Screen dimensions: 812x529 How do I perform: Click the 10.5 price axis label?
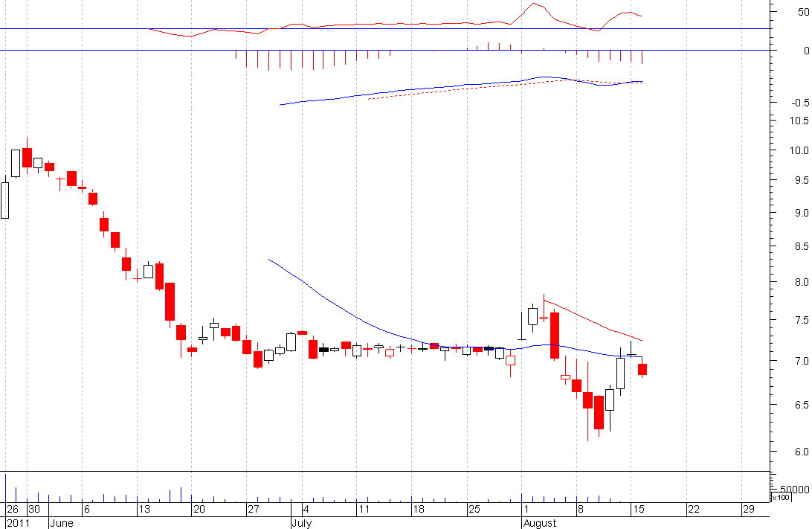pyautogui.click(x=799, y=121)
